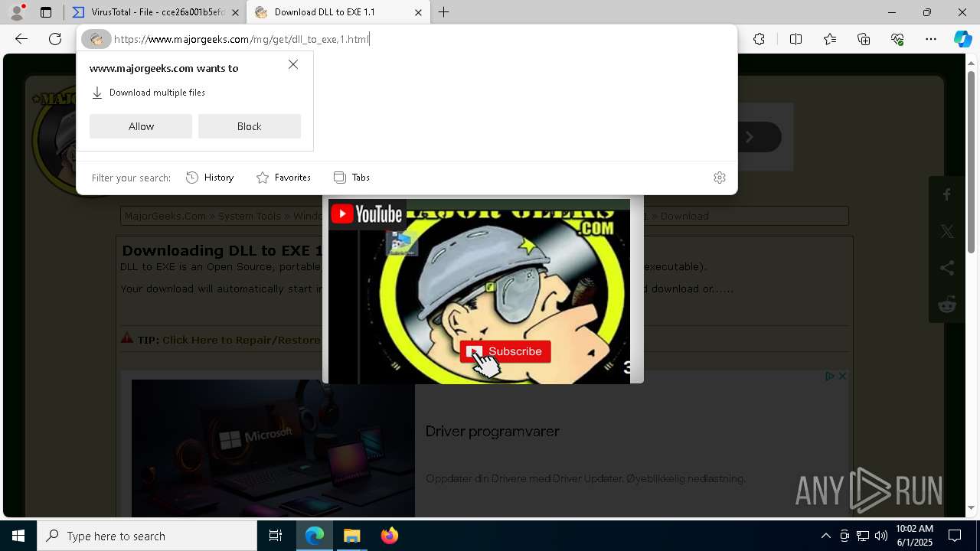Close the ad with the X icon
Image resolution: width=980 pixels, height=551 pixels.
click(x=842, y=376)
